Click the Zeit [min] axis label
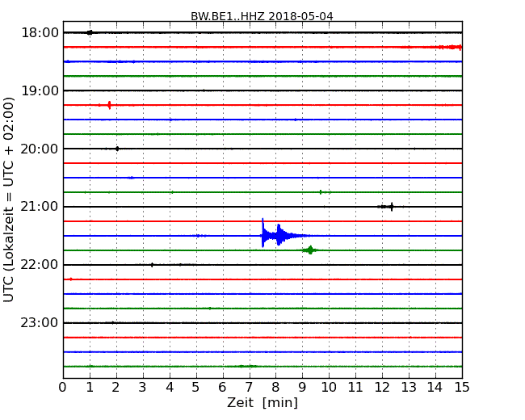 tap(262, 402)
